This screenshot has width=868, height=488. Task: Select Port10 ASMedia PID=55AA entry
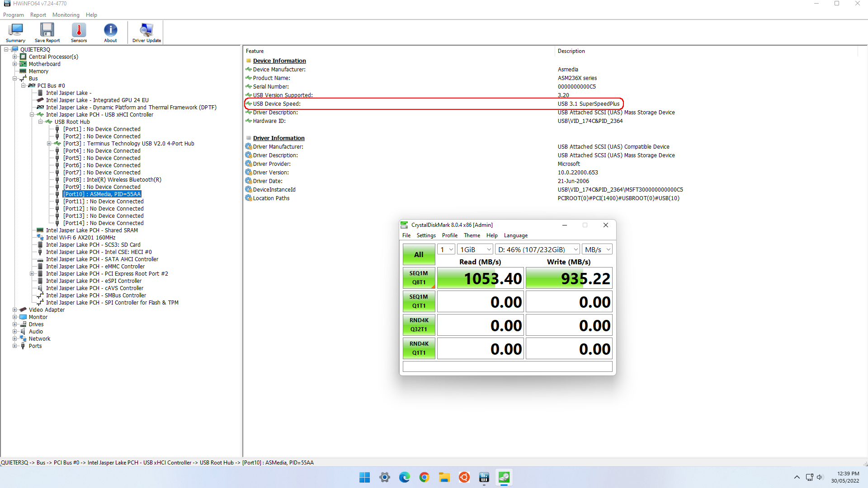[x=102, y=194]
